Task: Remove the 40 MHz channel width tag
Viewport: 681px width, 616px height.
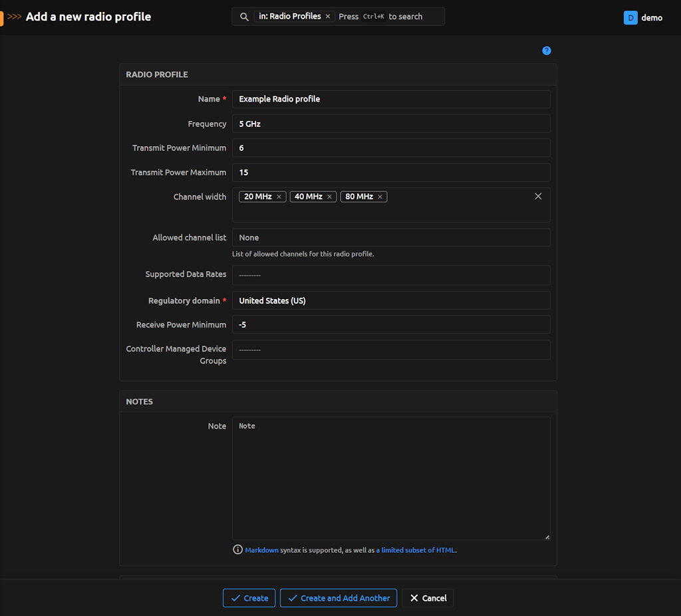Action: (329, 197)
